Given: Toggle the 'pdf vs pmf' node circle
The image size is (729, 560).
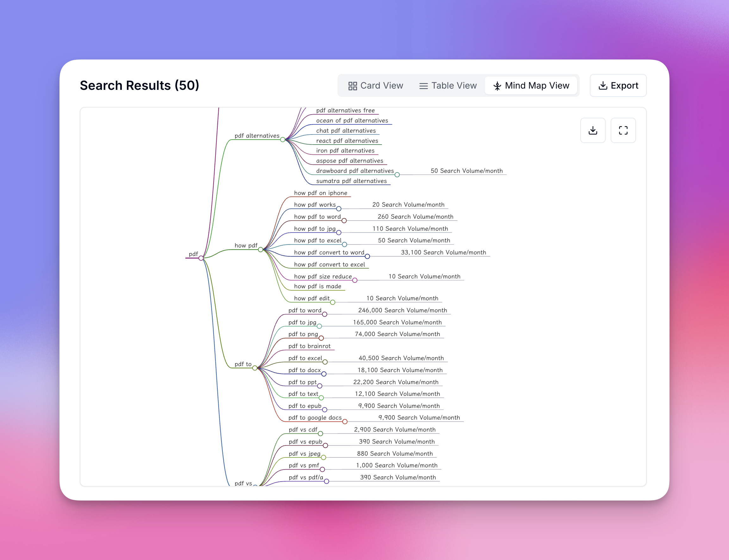Looking at the screenshot, I should 322,469.
